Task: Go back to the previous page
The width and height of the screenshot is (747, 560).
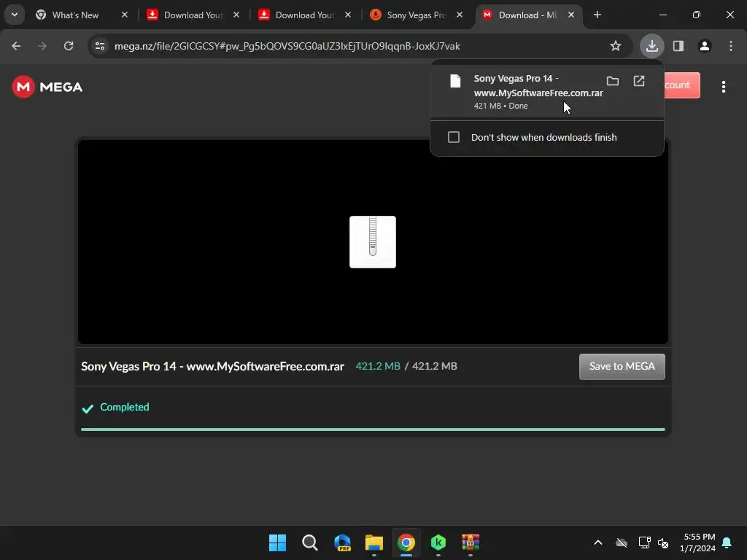Action: click(x=16, y=46)
